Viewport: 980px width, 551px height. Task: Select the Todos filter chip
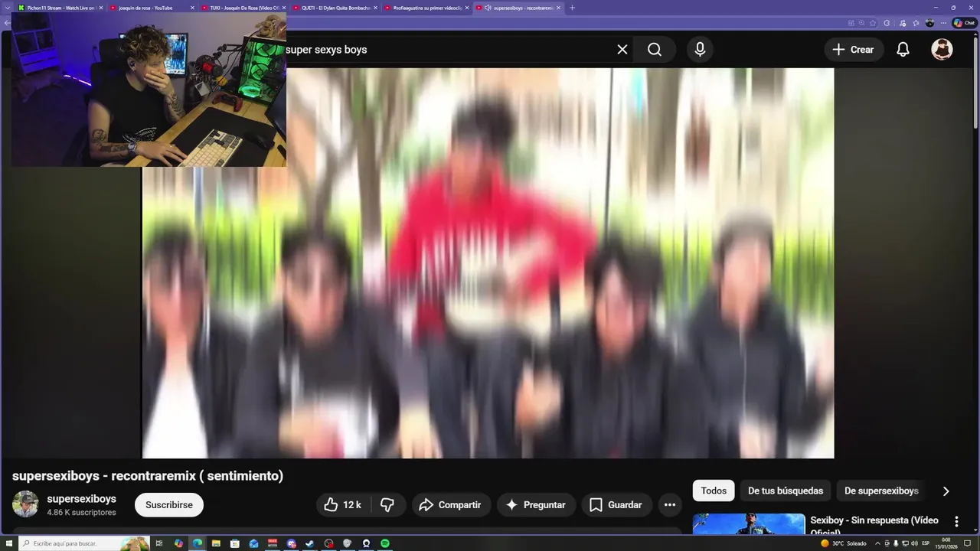tap(714, 491)
